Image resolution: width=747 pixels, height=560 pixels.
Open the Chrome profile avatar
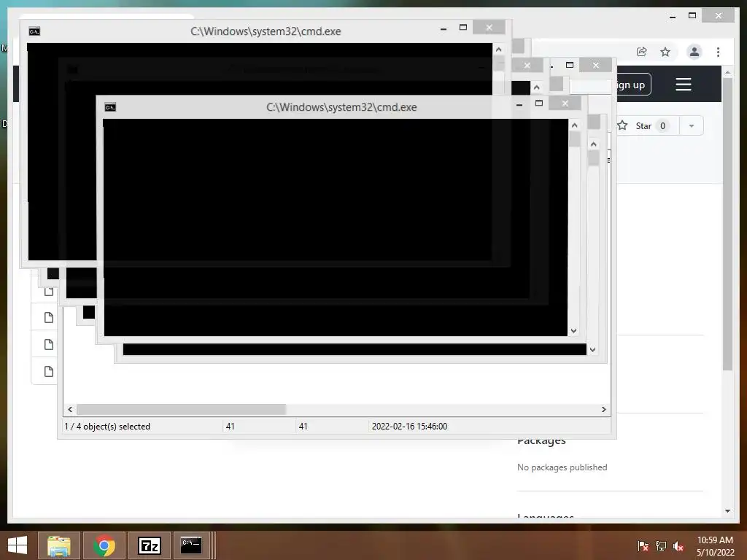[x=694, y=52]
